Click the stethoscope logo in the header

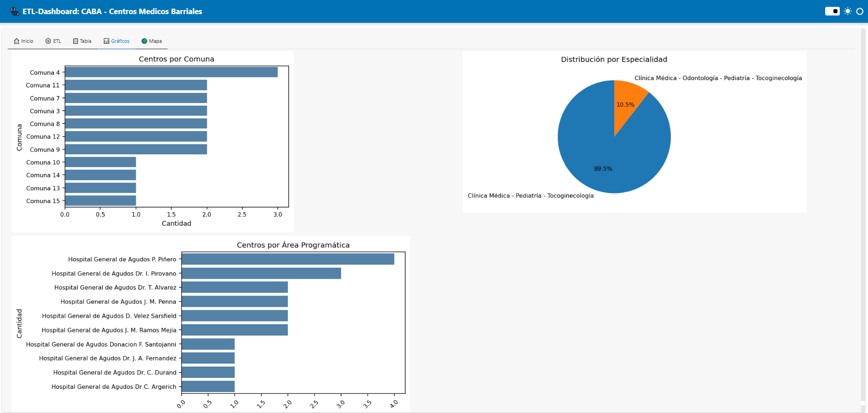click(15, 11)
